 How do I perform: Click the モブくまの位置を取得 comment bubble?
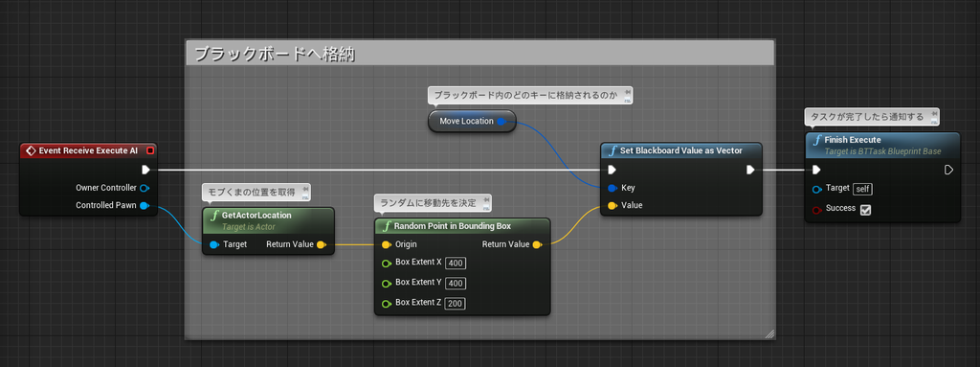(x=256, y=192)
